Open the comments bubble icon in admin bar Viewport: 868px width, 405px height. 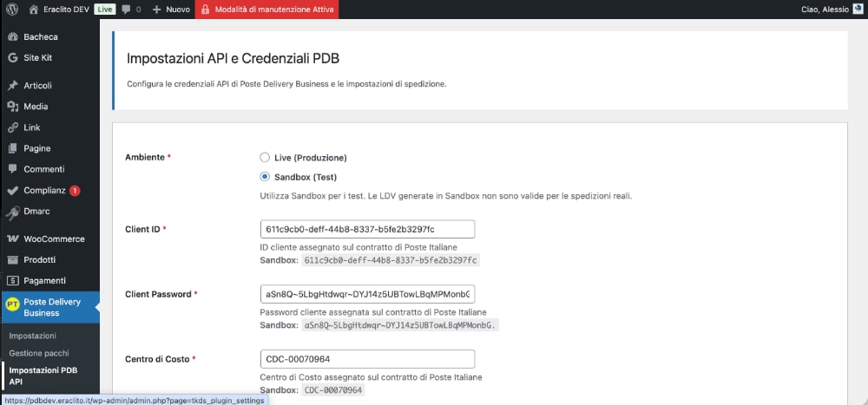click(127, 10)
